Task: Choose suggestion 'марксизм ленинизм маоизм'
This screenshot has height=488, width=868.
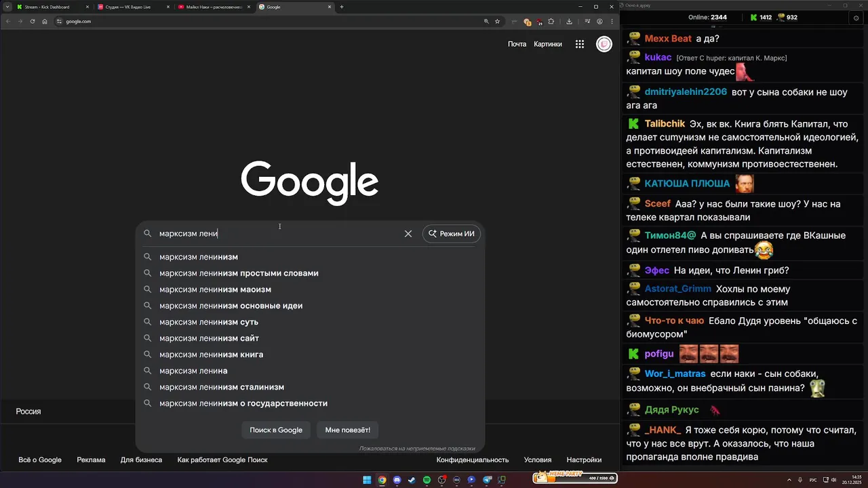Action: point(310,289)
